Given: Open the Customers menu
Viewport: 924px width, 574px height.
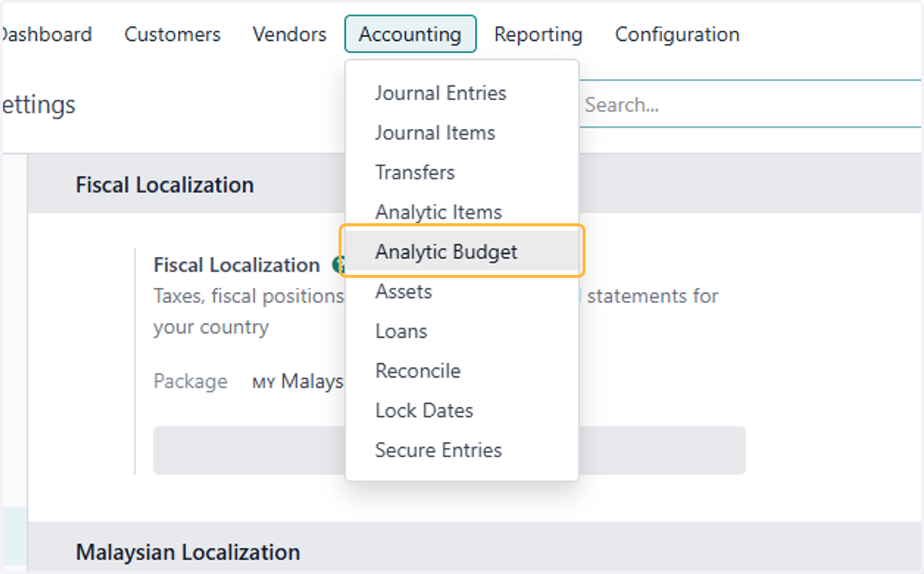Looking at the screenshot, I should (x=172, y=35).
